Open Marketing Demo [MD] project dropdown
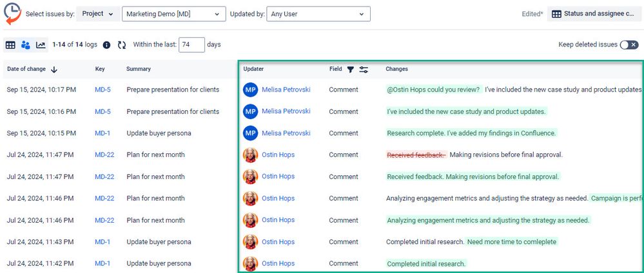 [174, 14]
